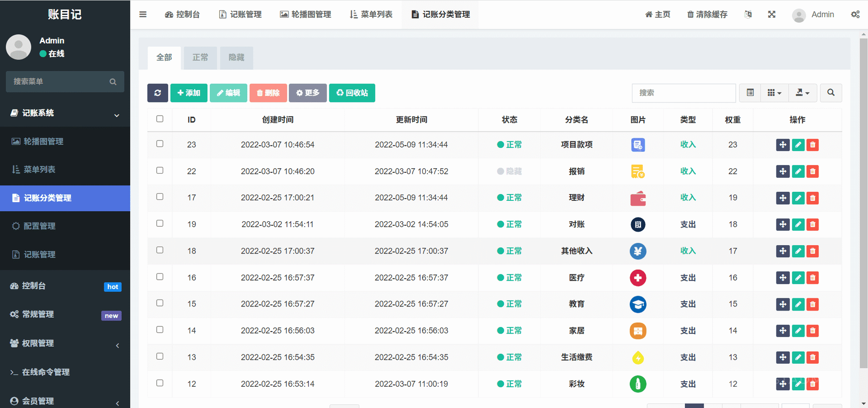Image resolution: width=868 pixels, height=408 pixels.
Task: Tick the checkbox for row ID 16
Action: [160, 277]
